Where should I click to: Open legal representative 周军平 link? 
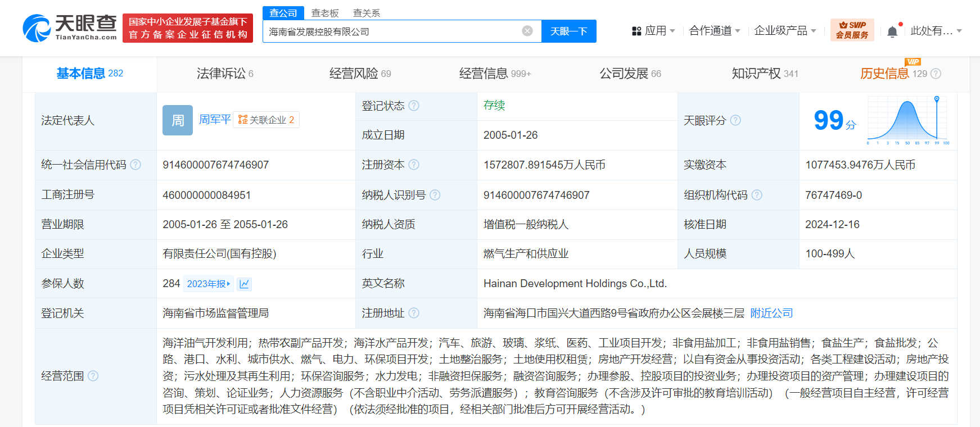(x=215, y=120)
